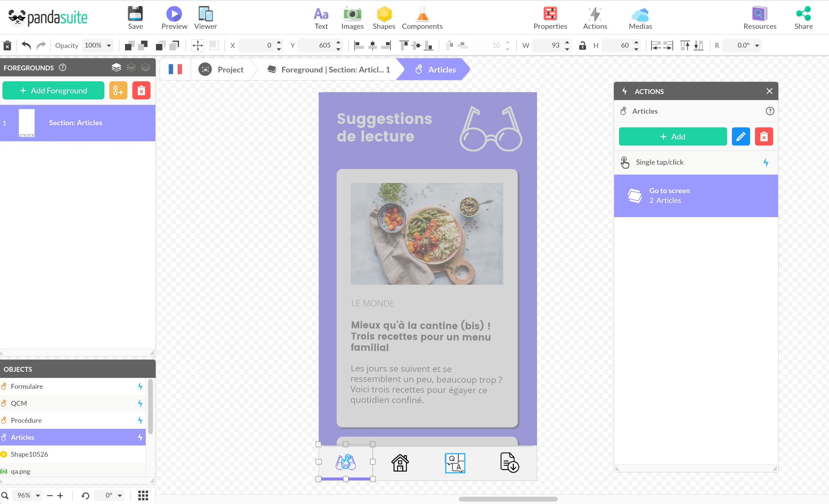Toggle the aspect ratio lock

(x=582, y=45)
